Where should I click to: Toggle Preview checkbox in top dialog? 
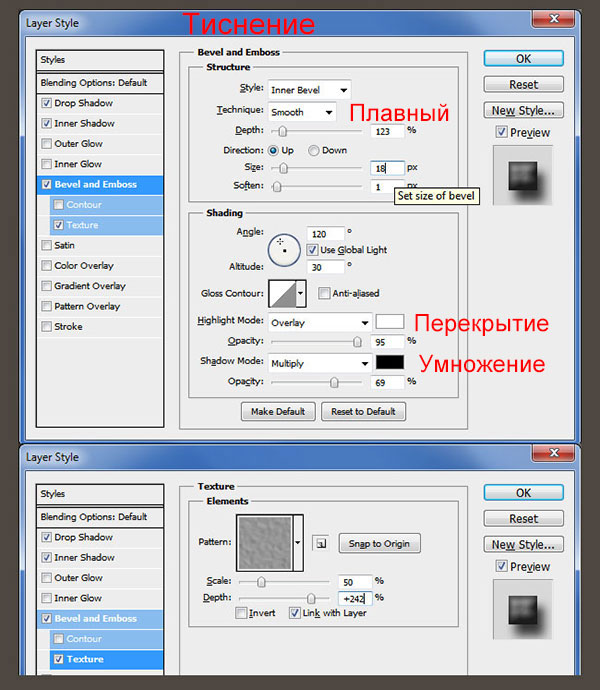tap(501, 132)
